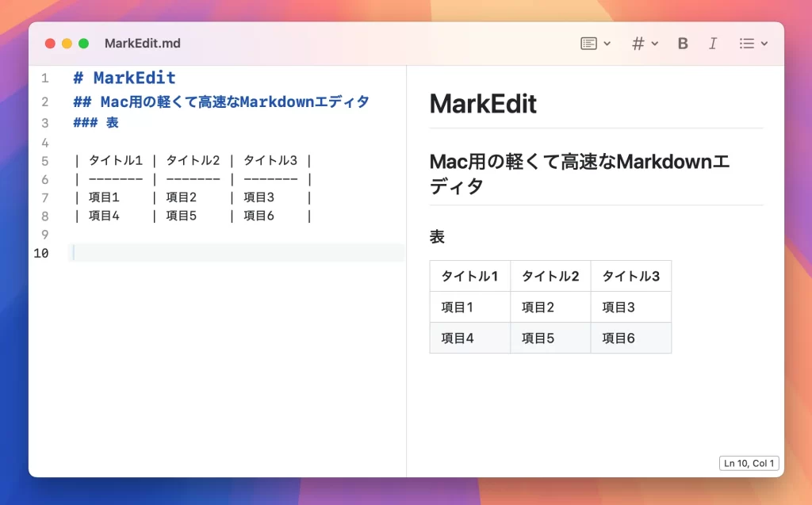Click the '# MarkEdit' heading in editor
The height and width of the screenshot is (505, 812).
[124, 78]
